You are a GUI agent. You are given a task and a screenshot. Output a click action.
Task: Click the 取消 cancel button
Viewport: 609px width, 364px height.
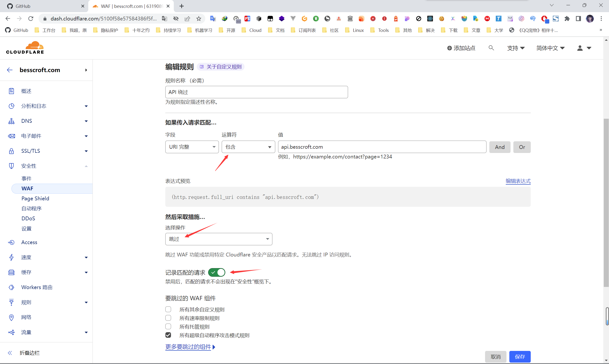[x=496, y=357]
